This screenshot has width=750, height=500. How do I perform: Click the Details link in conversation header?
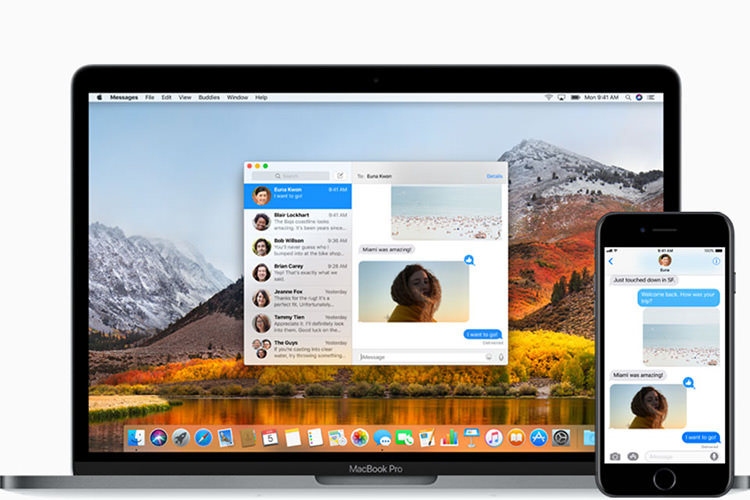click(x=495, y=176)
